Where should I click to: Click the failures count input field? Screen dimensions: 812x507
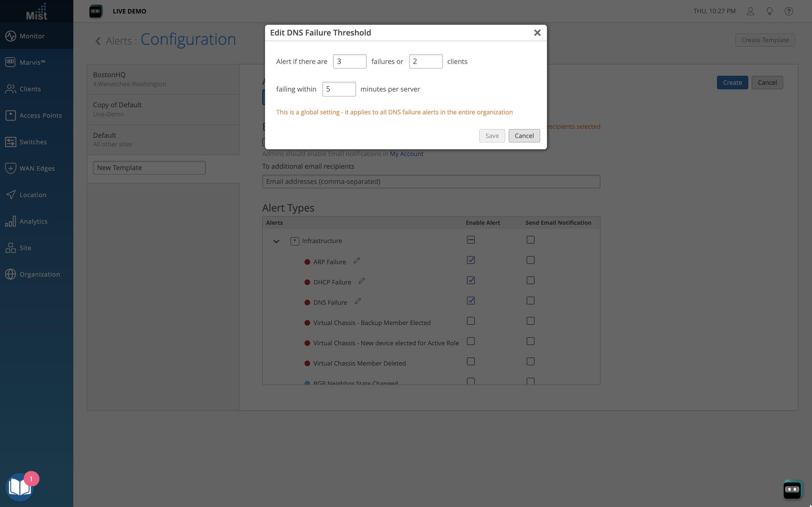click(349, 61)
